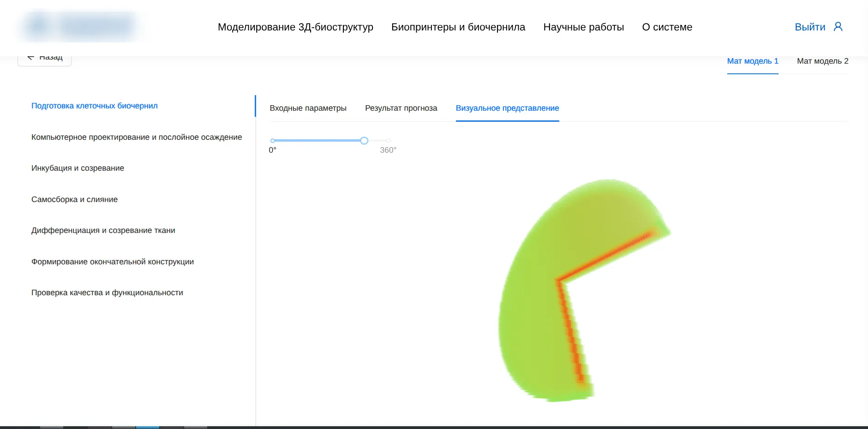Select the Проверка качества и функциональности stage
Screen dimensions: 868x429
point(107,292)
